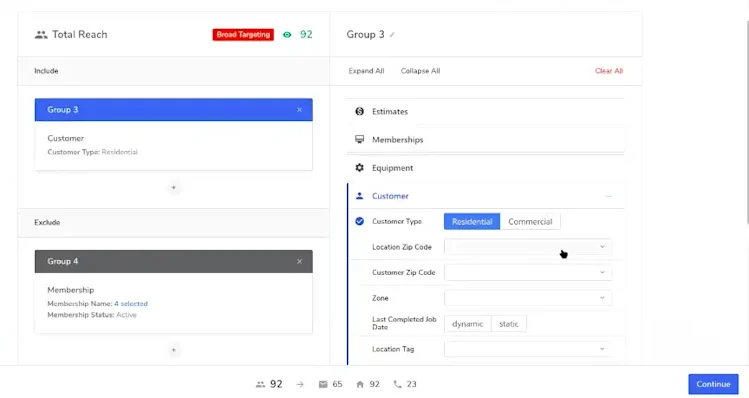Expand the Memberships section
The width and height of the screenshot is (749, 398).
[x=485, y=140]
